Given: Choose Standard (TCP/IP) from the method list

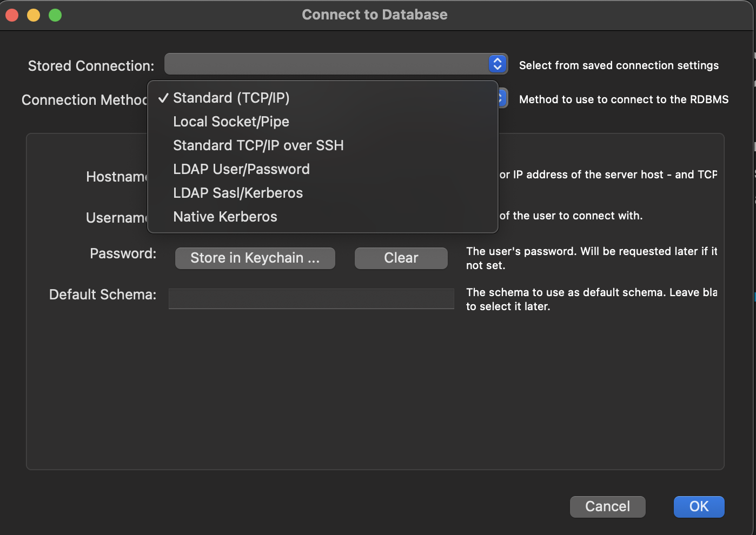Looking at the screenshot, I should (x=231, y=98).
